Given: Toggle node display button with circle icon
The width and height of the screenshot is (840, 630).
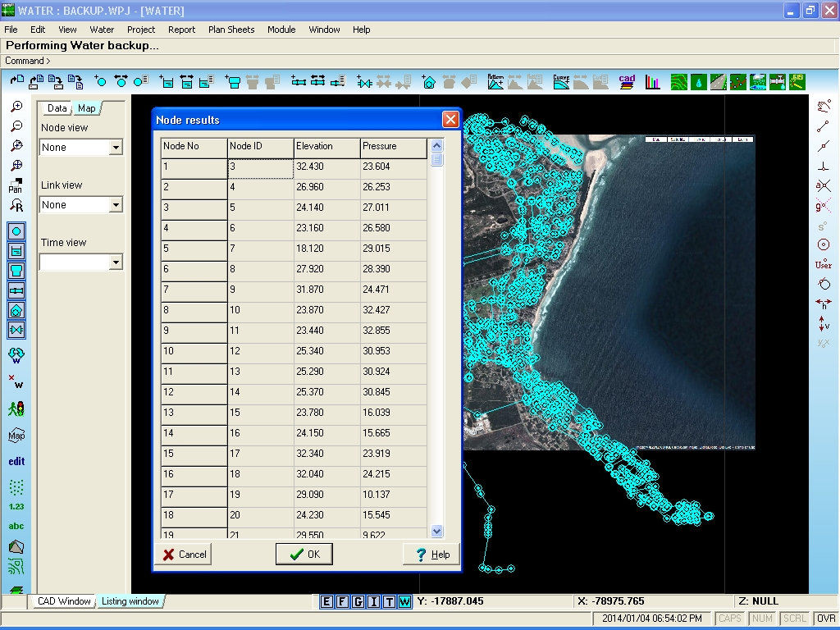Looking at the screenshot, I should pos(16,231).
